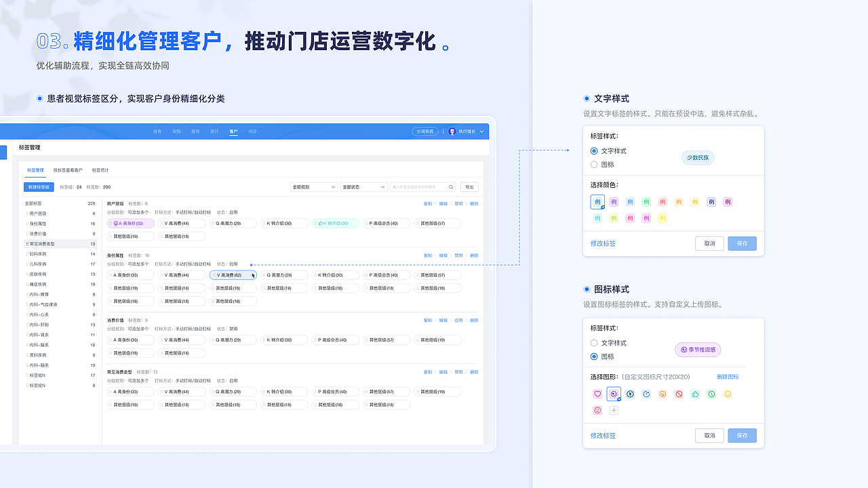
Task: Pick the first blue color swatch under 选择颜色
Action: tap(597, 201)
